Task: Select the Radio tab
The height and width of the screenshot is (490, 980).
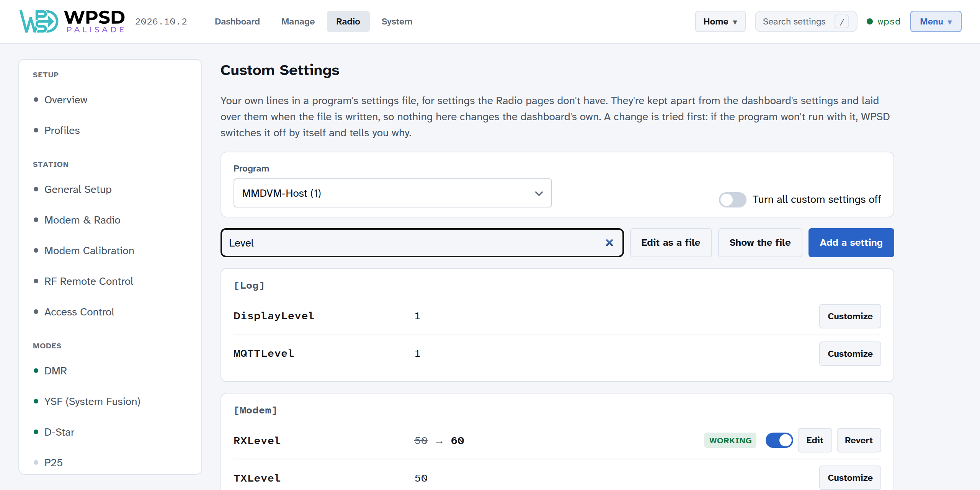Action: coord(348,21)
